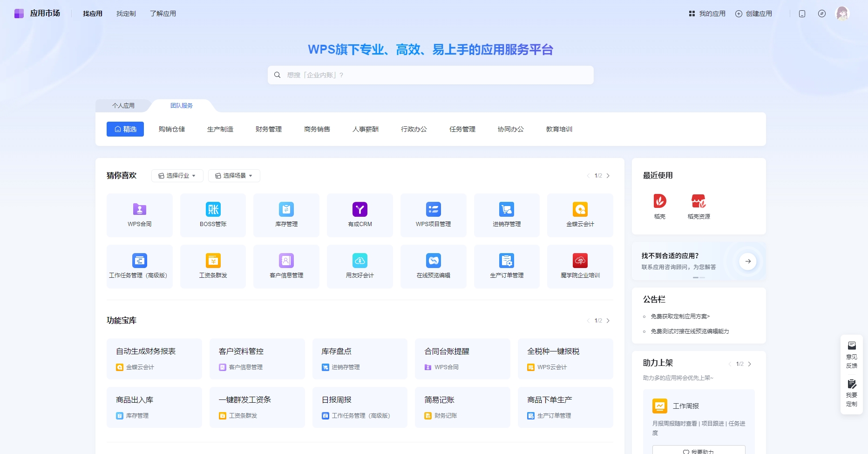Select the 教育培训 category
Screen dimensions: 868x454
tap(559, 129)
